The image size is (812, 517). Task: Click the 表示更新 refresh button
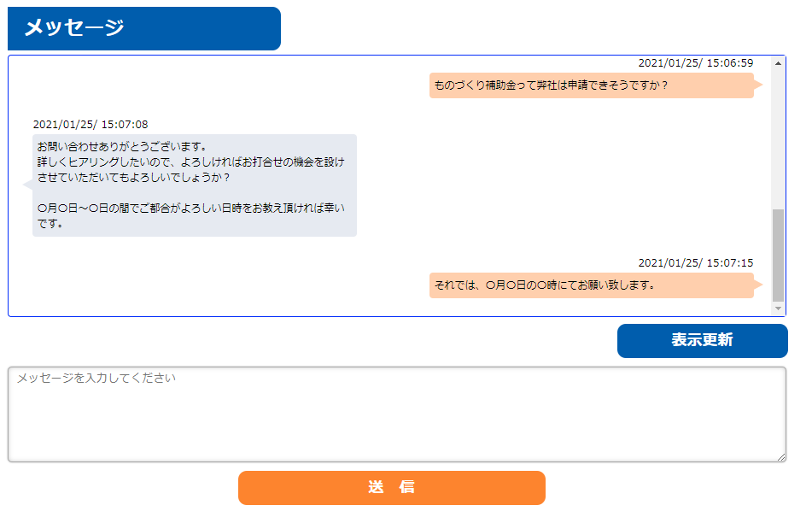pos(702,340)
